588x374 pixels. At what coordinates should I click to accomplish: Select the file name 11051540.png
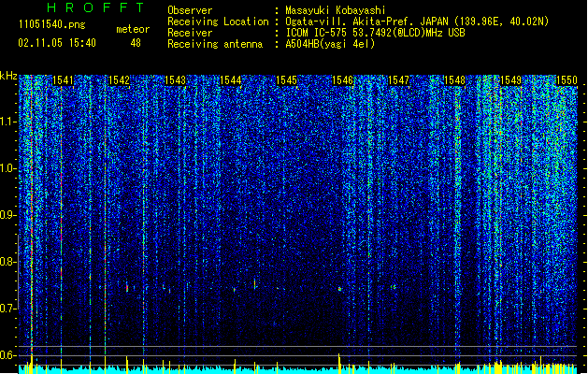pyautogui.click(x=52, y=24)
